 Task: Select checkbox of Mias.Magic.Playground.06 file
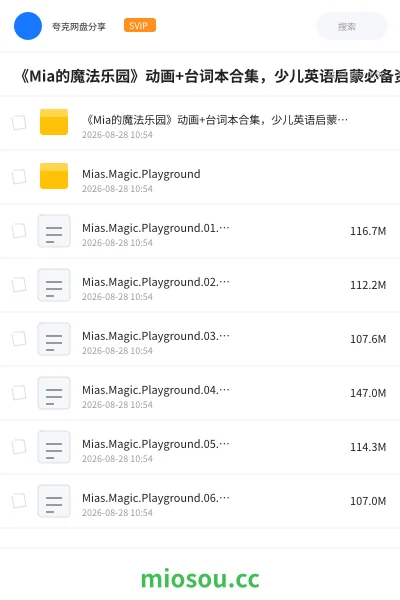point(19,501)
